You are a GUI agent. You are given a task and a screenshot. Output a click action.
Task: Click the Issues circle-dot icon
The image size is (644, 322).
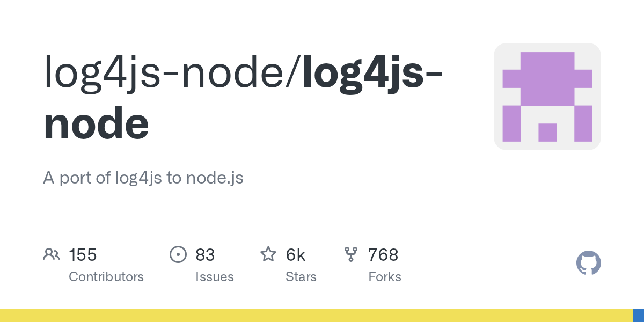pyautogui.click(x=178, y=254)
